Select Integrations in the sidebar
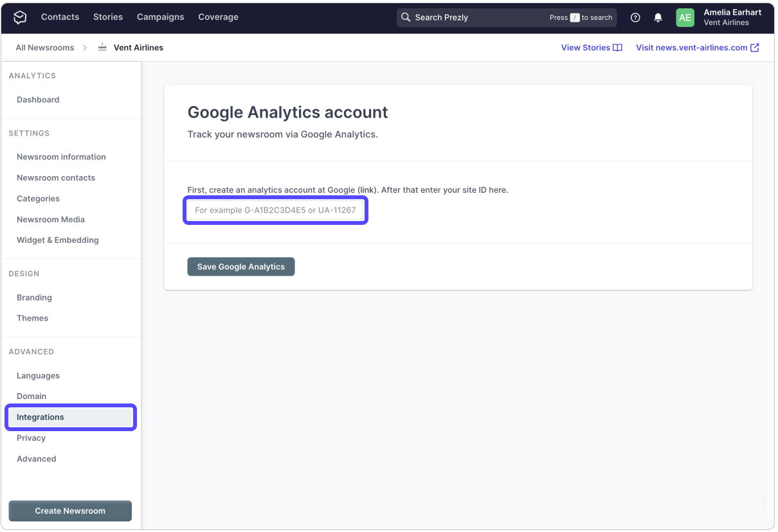This screenshot has width=778, height=532. click(71, 417)
